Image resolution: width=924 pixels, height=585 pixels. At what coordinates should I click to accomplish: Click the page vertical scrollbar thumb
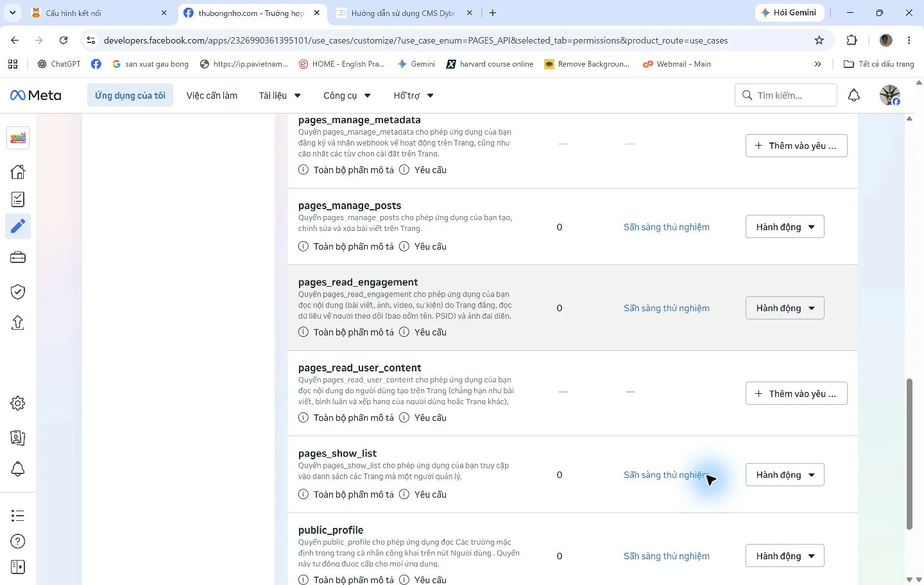coord(909,454)
